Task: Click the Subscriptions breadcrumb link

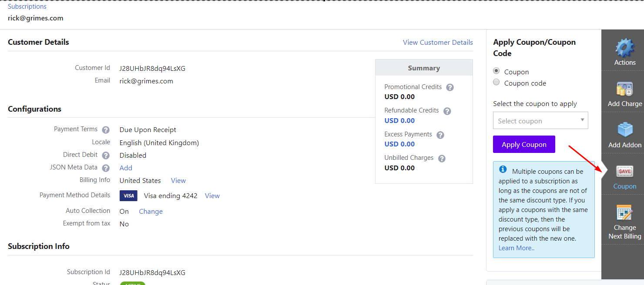Action: click(x=27, y=7)
